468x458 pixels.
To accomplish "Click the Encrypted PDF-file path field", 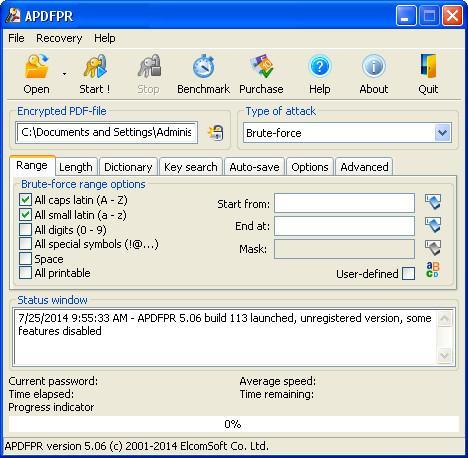I will (107, 133).
